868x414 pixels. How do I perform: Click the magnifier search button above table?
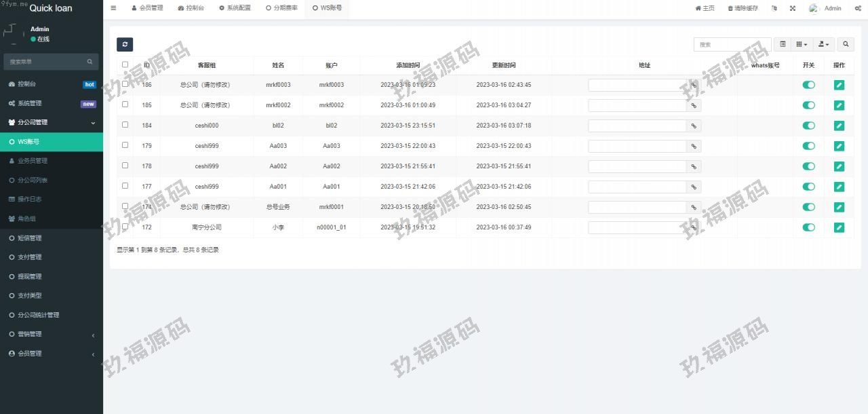tap(846, 45)
